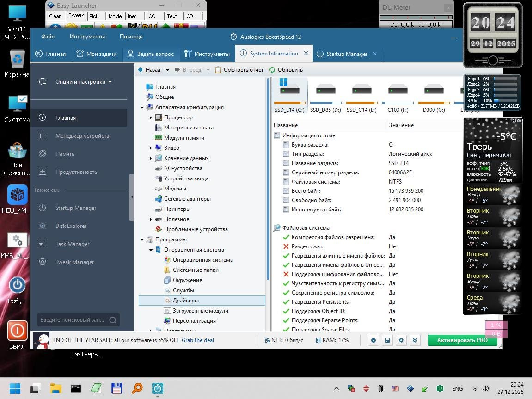This screenshot has height=399, width=532.
Task: Switch to the Мои задачи tab
Action: [97, 54]
